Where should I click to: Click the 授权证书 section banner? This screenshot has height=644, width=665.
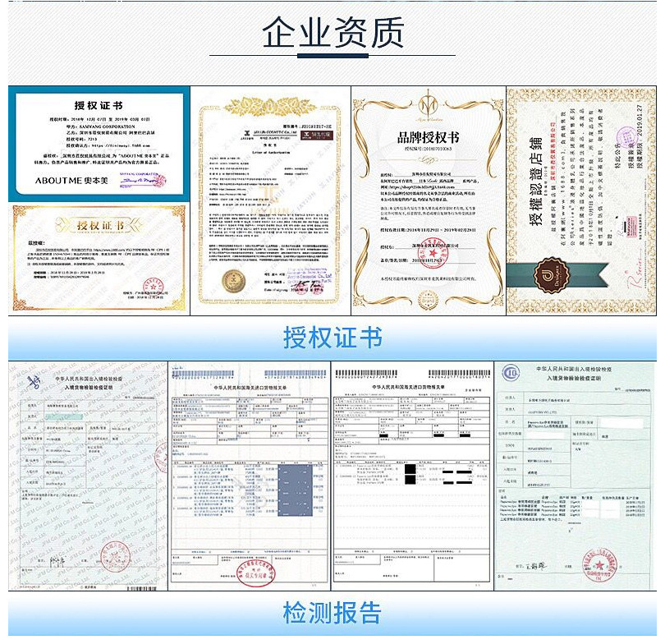332,338
